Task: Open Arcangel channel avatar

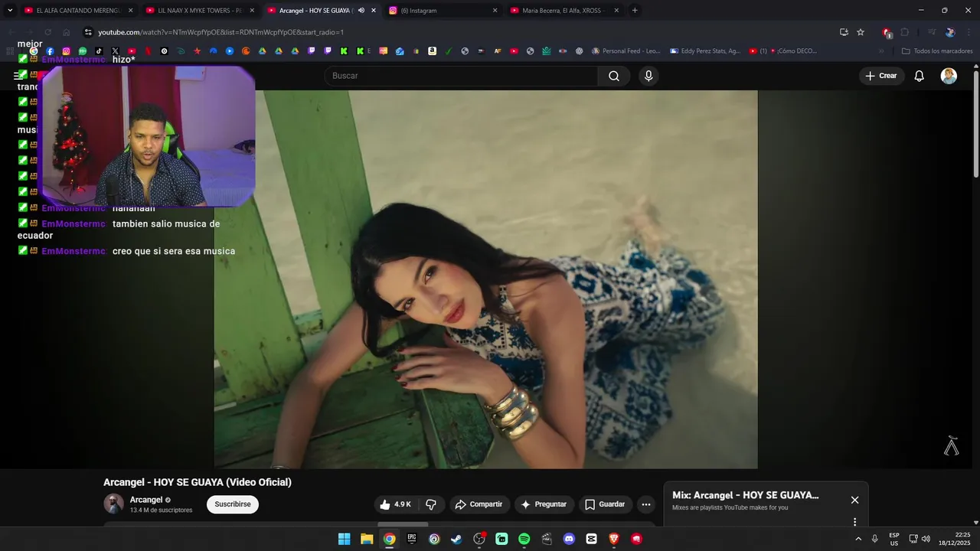Action: coord(113,504)
